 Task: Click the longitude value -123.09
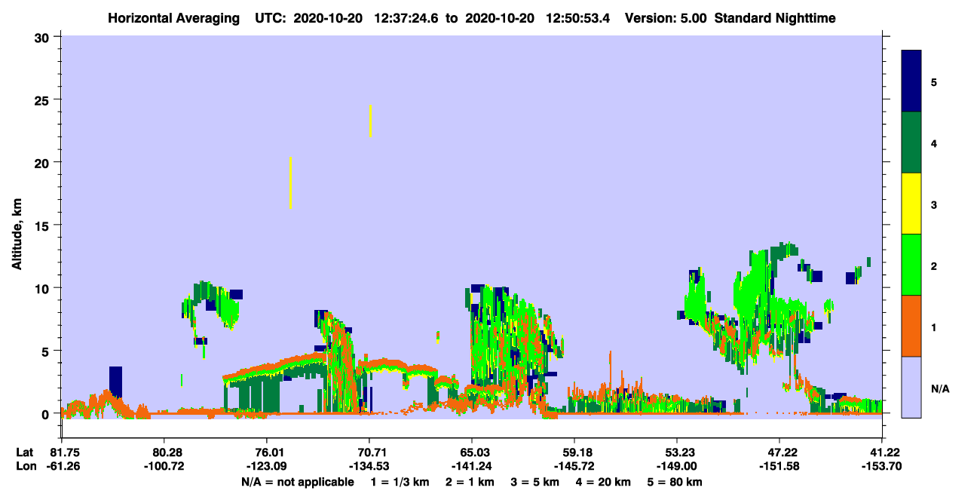tap(267, 466)
